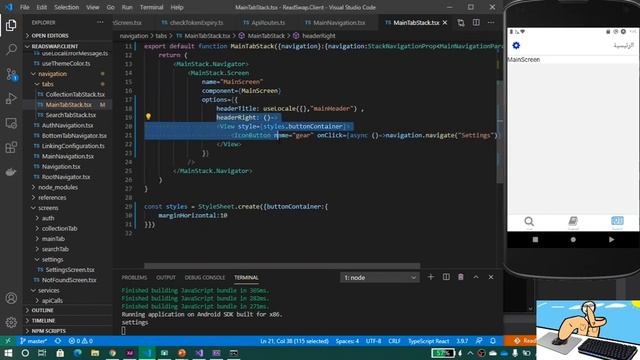Tap the emulator home circle button
Viewport: 640px width, 360px height.
tap(573, 240)
